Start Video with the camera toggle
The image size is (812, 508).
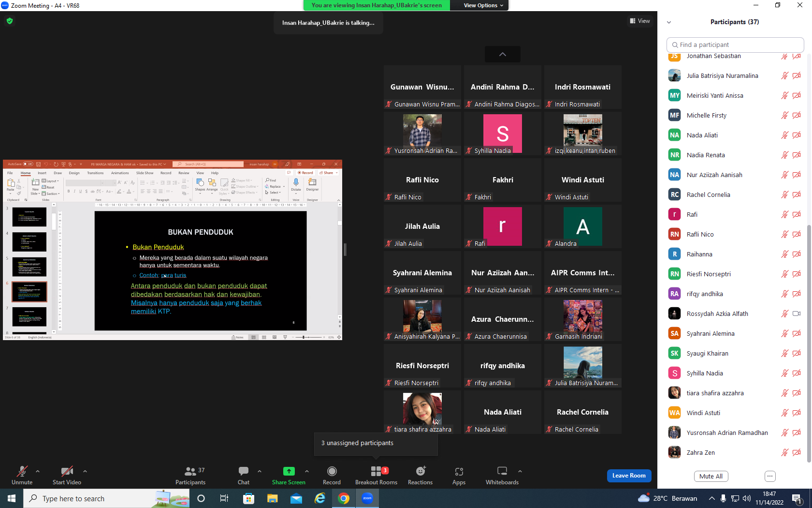click(67, 475)
